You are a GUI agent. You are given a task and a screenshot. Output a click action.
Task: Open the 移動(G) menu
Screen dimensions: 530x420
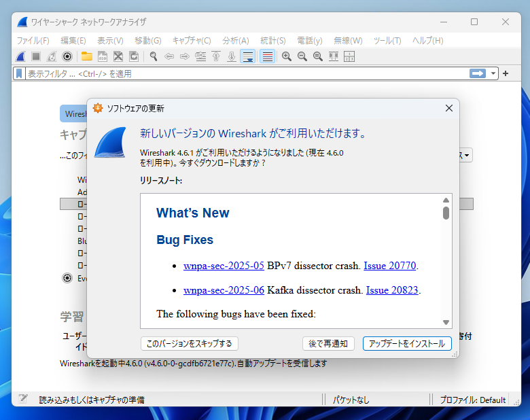(x=147, y=41)
